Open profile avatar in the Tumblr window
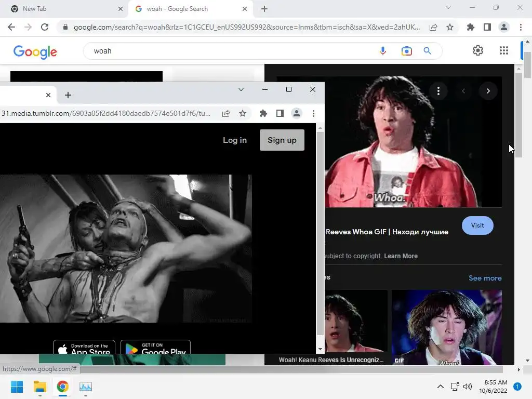 click(x=297, y=113)
